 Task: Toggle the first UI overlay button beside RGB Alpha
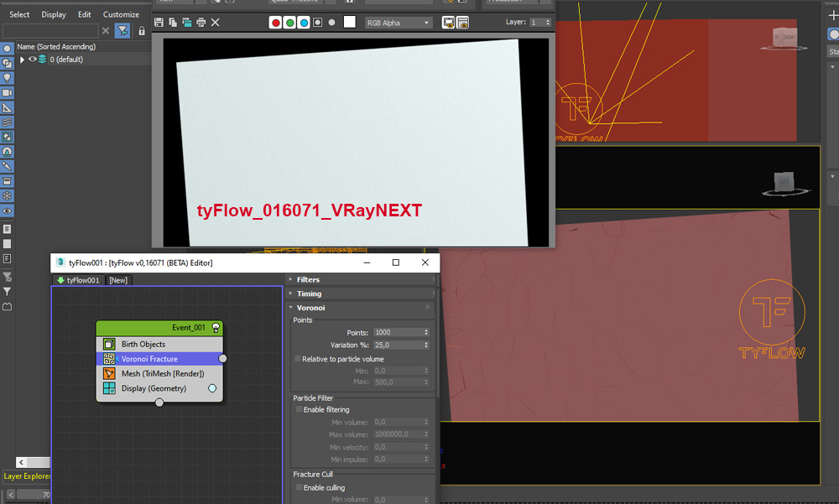coord(448,23)
